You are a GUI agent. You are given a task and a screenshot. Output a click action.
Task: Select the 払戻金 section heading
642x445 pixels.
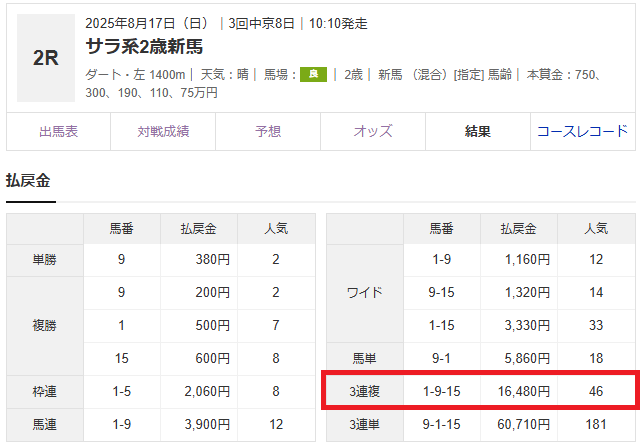28,181
